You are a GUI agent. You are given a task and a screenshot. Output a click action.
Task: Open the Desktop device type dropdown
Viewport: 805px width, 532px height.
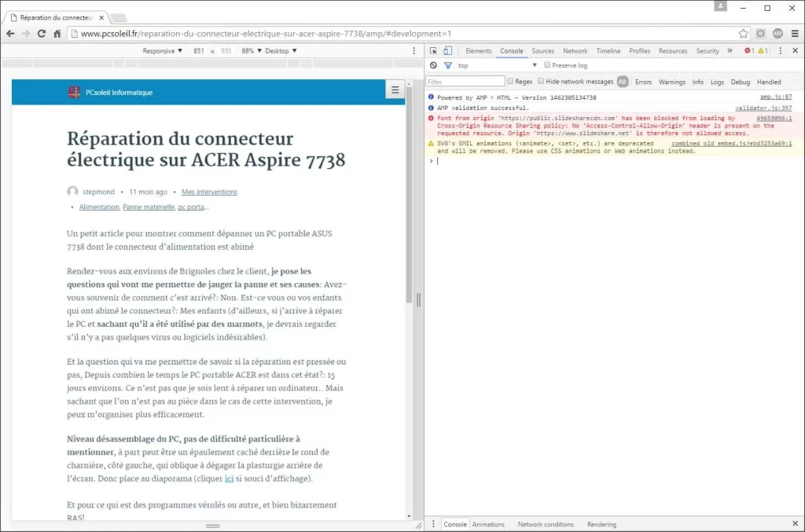[x=281, y=51]
